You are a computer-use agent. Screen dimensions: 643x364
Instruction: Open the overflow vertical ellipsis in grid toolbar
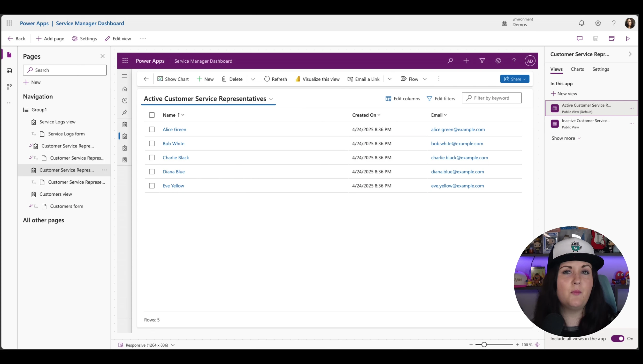(439, 79)
